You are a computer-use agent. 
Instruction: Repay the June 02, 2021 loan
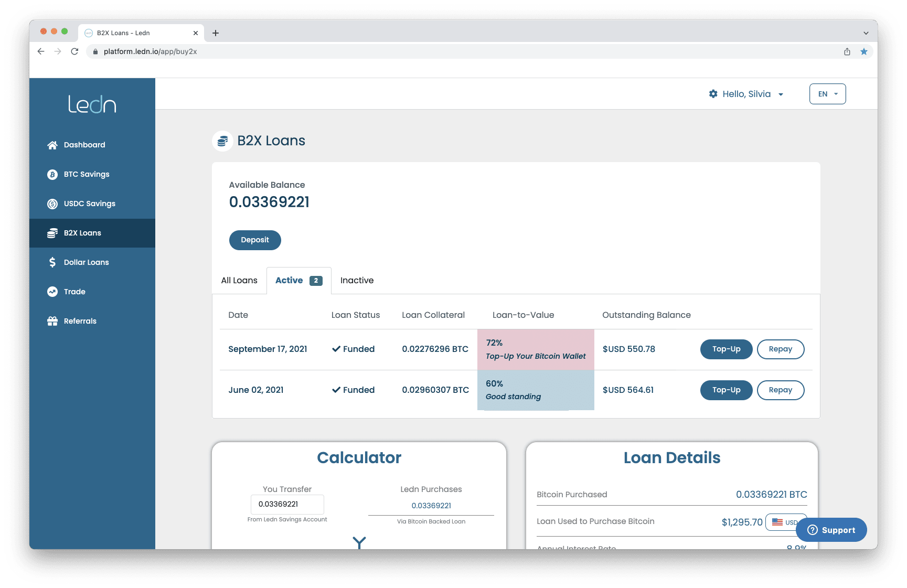coord(781,390)
